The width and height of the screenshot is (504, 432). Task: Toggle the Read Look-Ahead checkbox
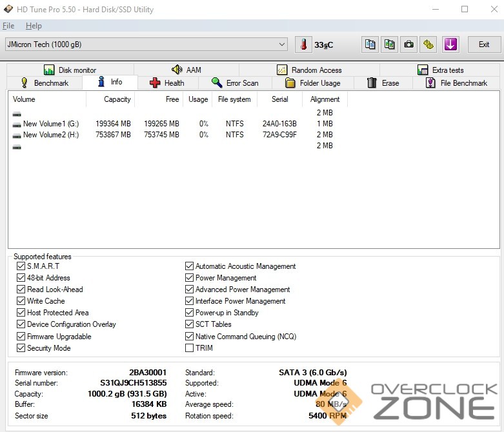point(21,289)
